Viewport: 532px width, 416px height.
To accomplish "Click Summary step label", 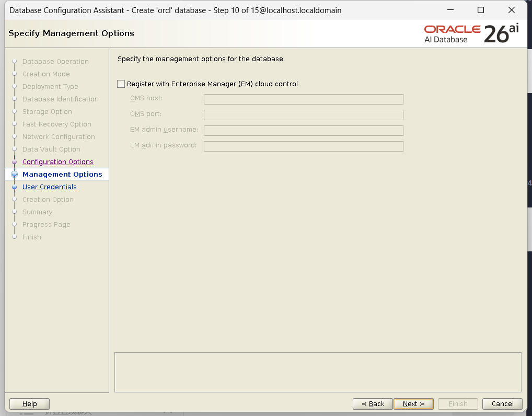I will pos(37,212).
